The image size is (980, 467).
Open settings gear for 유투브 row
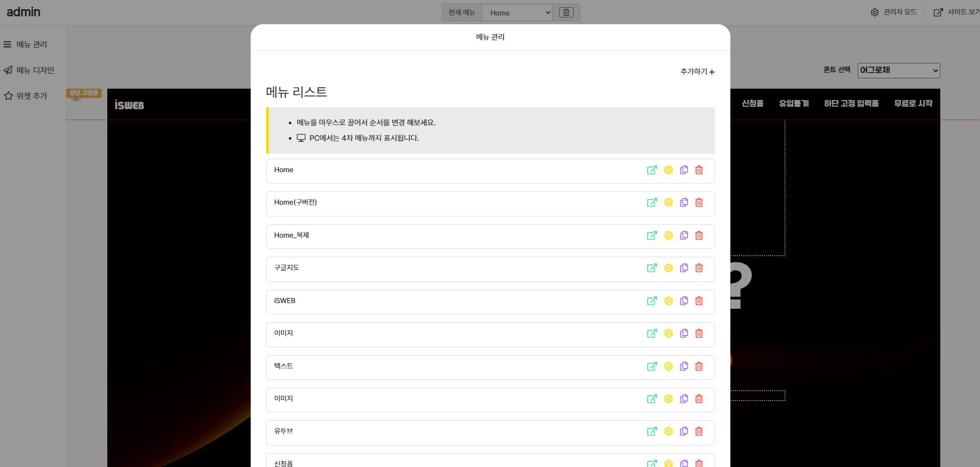(x=668, y=431)
